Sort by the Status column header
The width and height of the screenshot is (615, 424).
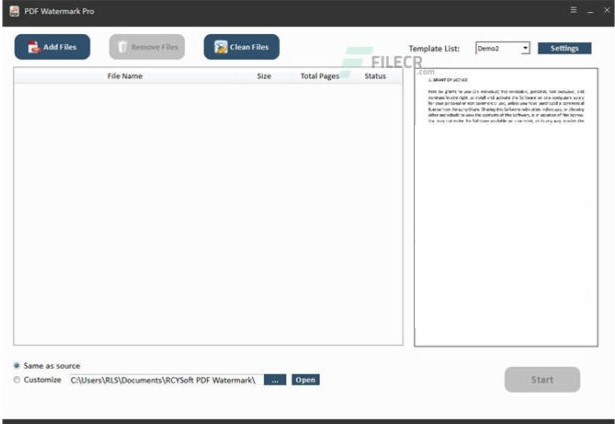coord(375,76)
